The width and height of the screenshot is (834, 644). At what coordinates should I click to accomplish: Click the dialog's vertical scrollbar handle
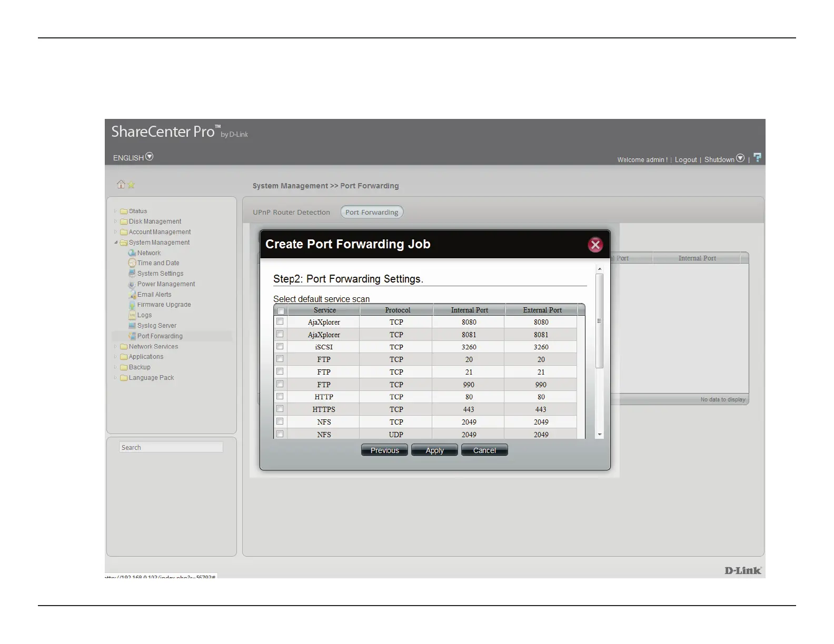[x=599, y=321]
